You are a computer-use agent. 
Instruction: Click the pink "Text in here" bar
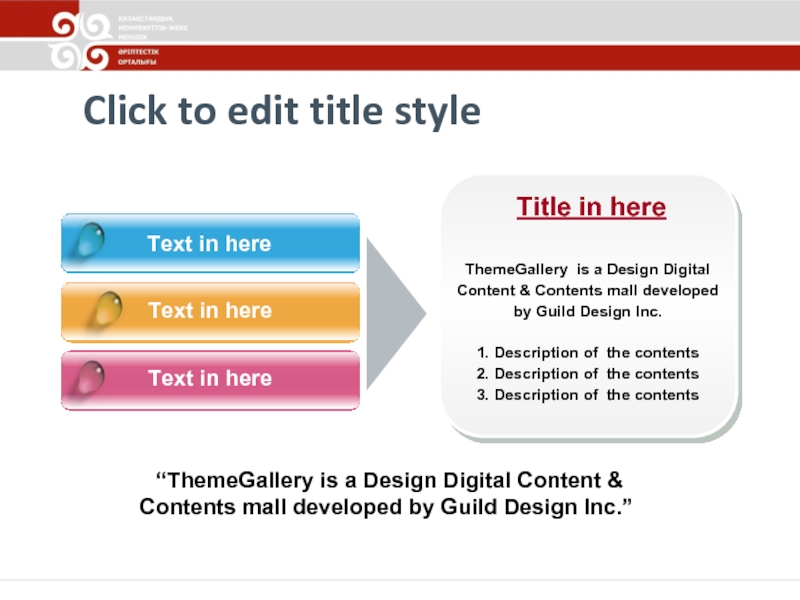(210, 380)
